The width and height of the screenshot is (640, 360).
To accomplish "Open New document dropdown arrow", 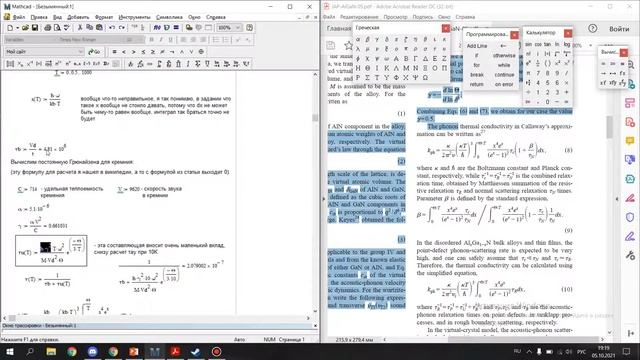I will coord(17,28).
